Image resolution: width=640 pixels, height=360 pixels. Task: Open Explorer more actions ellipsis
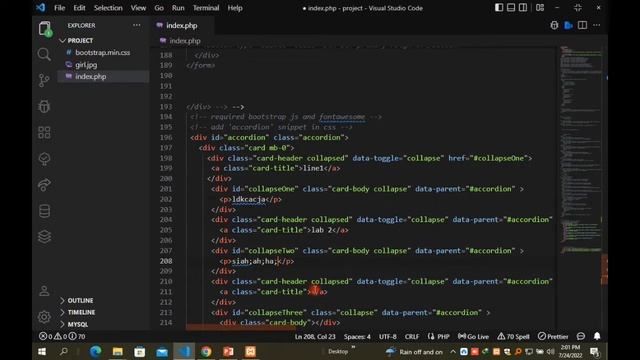tap(137, 25)
